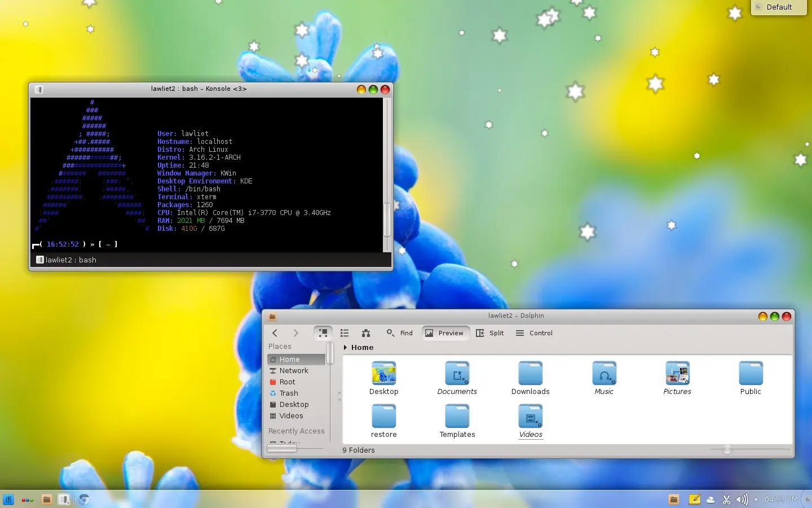Switch Dolphin to Icons view mode

click(x=323, y=333)
